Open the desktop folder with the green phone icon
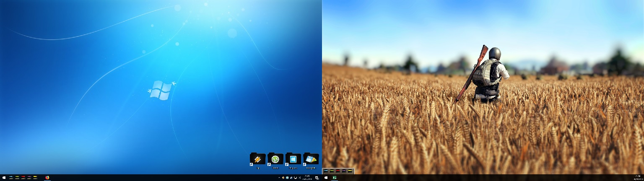Image resolution: width=644 pixels, height=181 pixels. click(x=275, y=159)
